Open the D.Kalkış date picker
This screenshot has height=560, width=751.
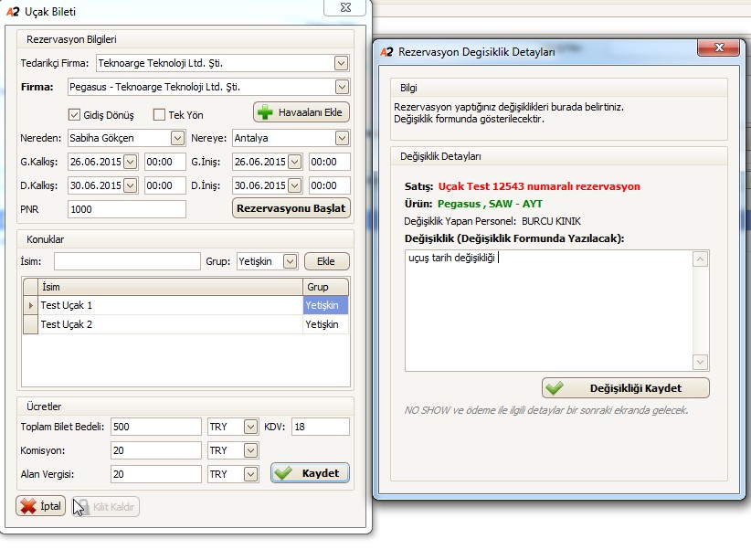tap(131, 185)
